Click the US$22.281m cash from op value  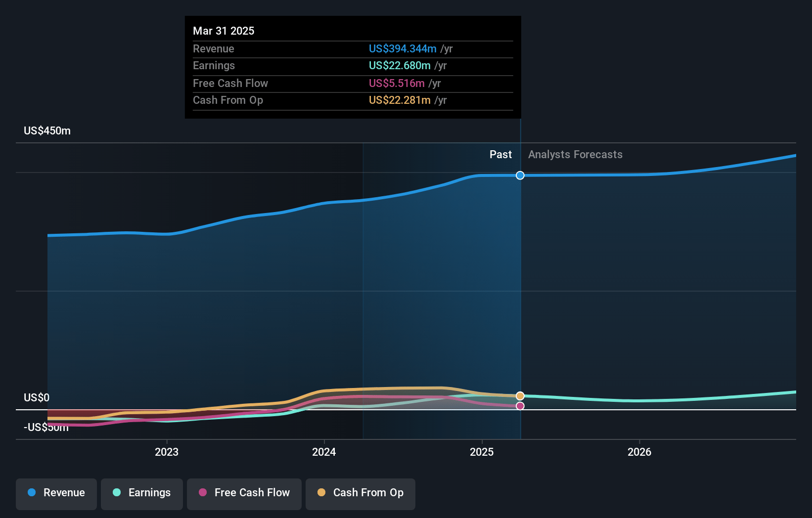click(400, 100)
